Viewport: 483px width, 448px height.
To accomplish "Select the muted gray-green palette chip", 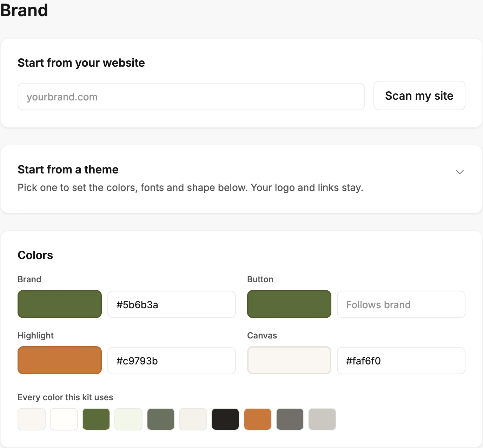I will tap(161, 419).
